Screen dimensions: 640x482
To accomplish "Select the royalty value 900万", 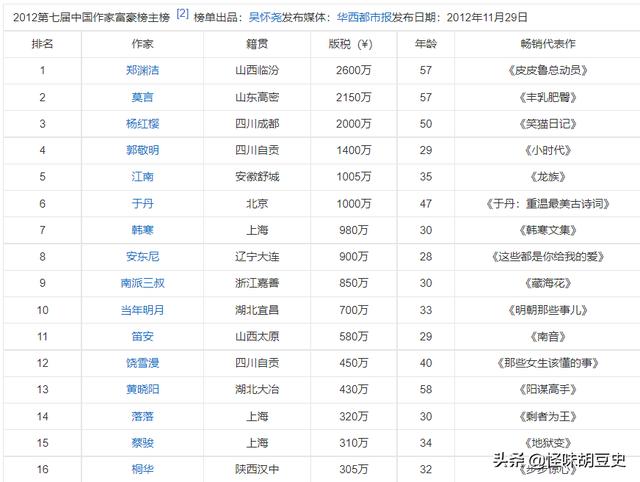I will (x=353, y=257).
